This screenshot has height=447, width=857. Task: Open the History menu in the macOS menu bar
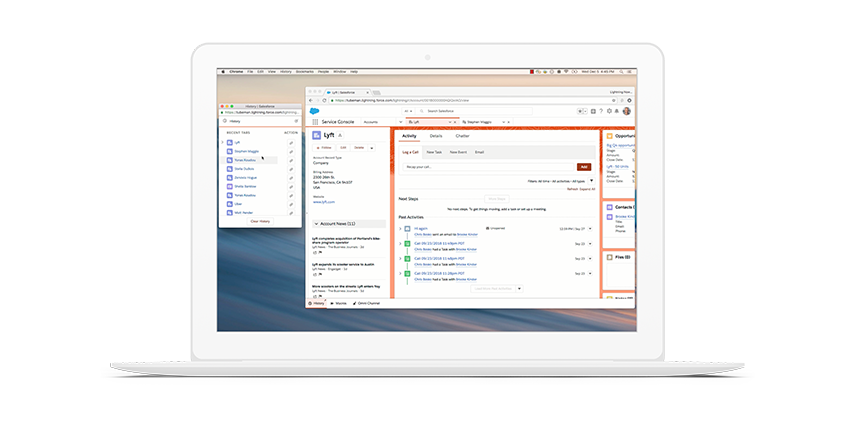pos(286,72)
